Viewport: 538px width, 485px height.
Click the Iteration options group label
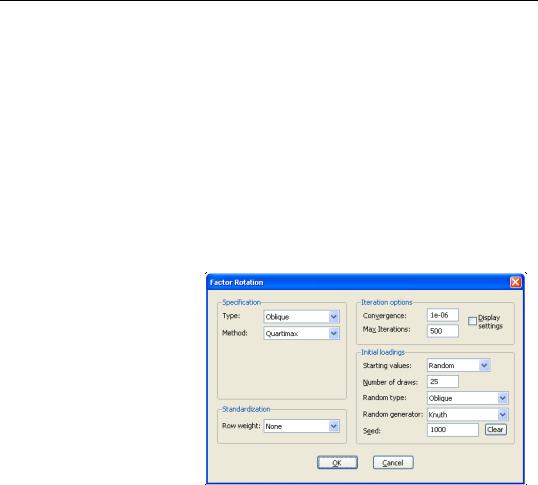coord(387,302)
